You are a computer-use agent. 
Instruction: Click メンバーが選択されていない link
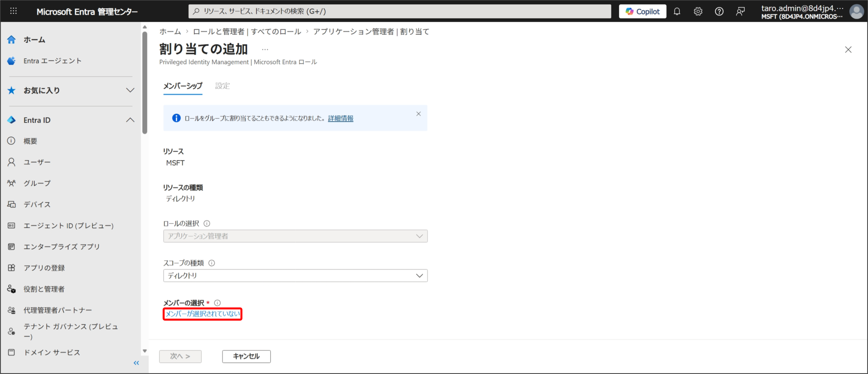(x=202, y=314)
